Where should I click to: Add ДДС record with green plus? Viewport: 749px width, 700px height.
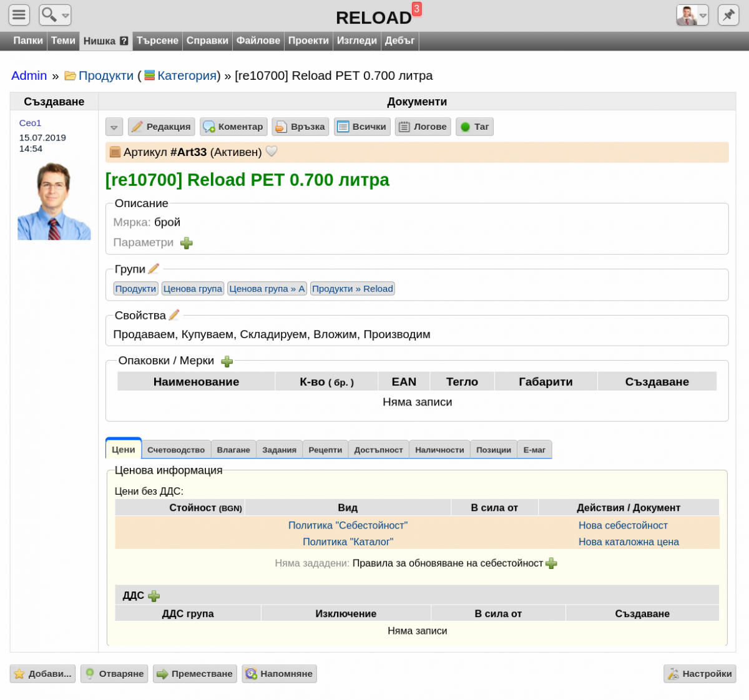154,596
